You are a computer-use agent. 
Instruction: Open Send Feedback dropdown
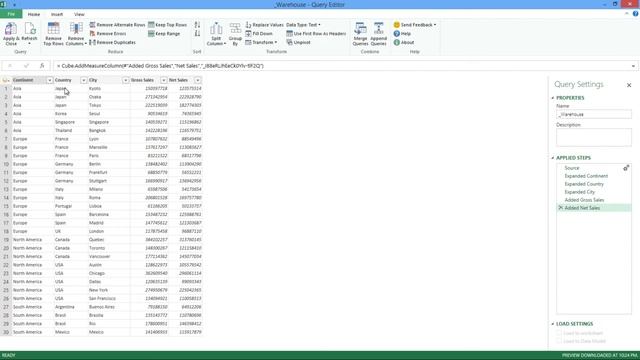[x=415, y=25]
